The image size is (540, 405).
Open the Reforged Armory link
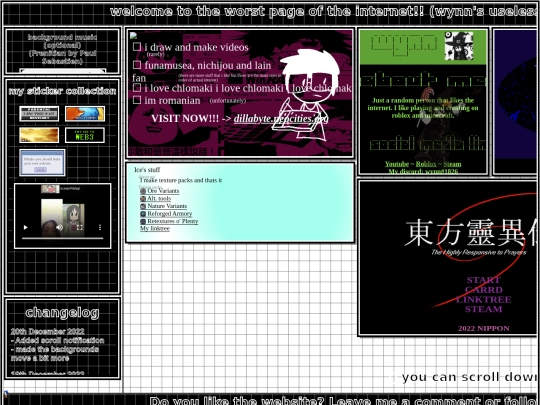169,214
